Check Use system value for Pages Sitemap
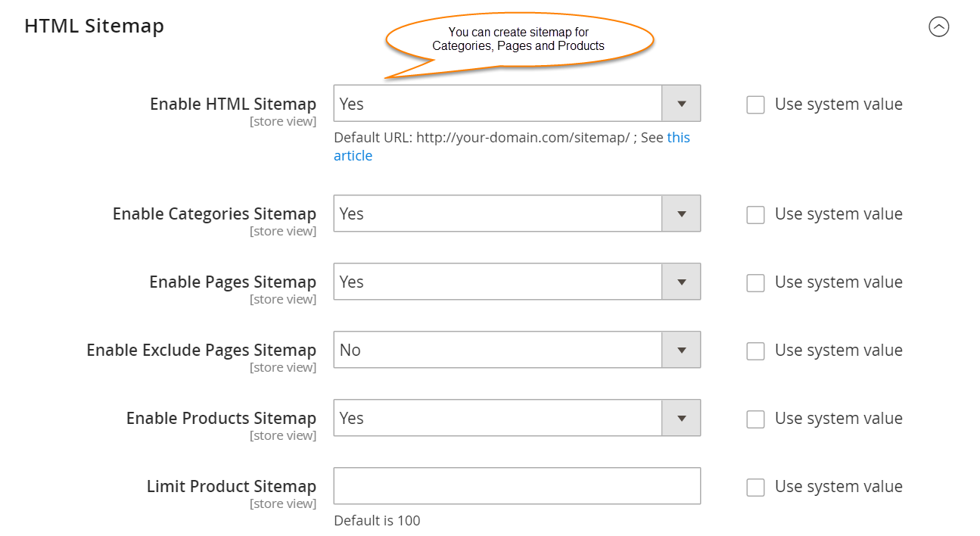This screenshot has height=536, width=980. coord(755,282)
